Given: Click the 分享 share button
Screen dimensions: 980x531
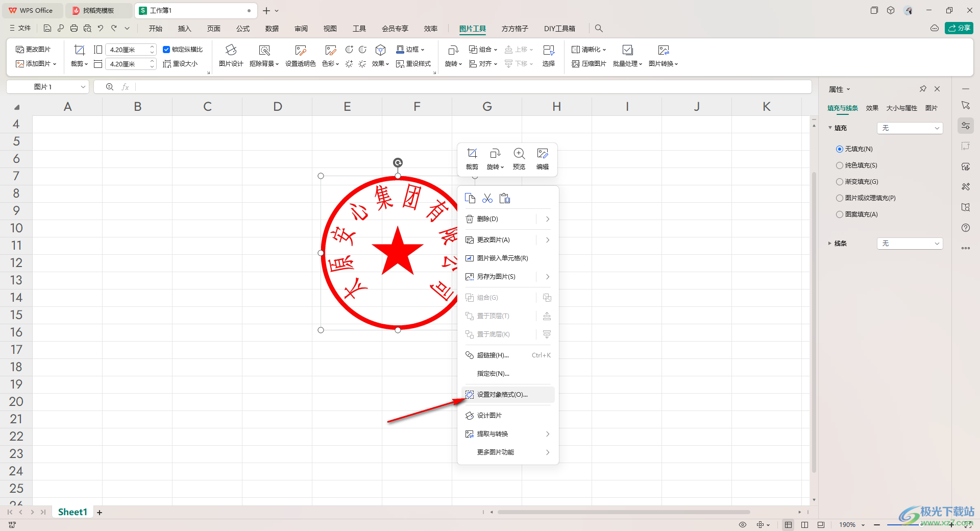Looking at the screenshot, I should click(x=959, y=28).
